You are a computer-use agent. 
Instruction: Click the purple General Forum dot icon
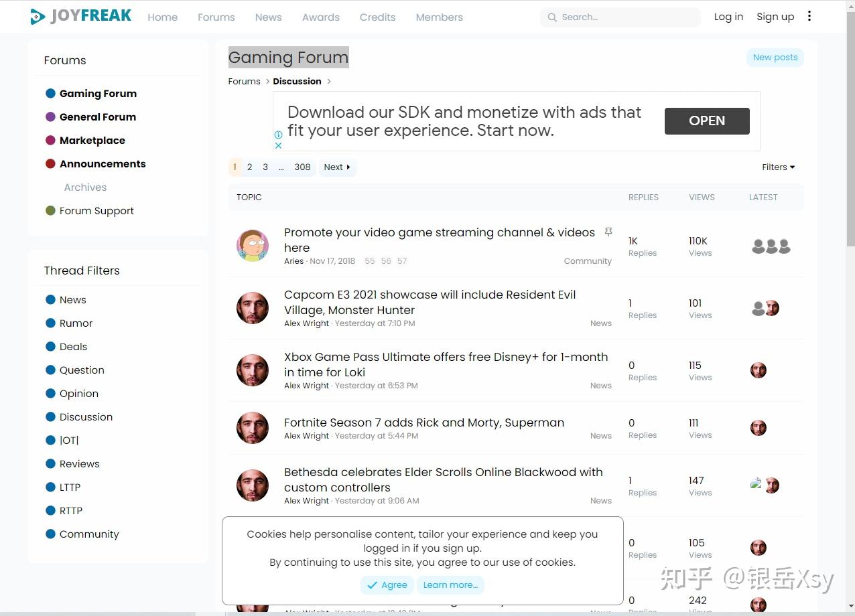pos(50,117)
